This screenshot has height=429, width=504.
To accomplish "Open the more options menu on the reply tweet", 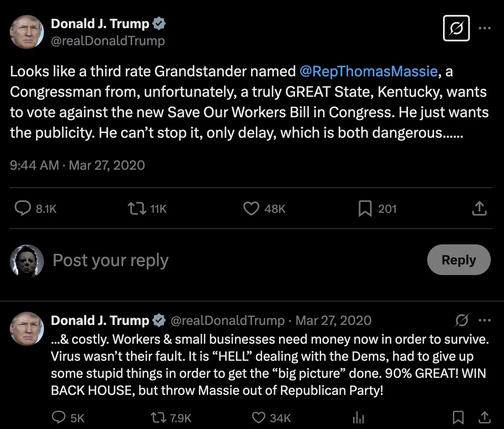I will coord(485,320).
